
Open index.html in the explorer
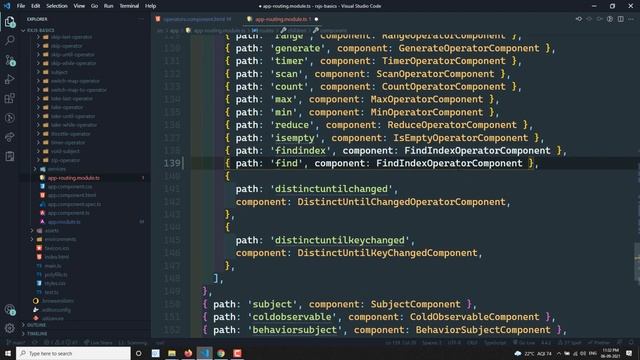click(x=57, y=257)
